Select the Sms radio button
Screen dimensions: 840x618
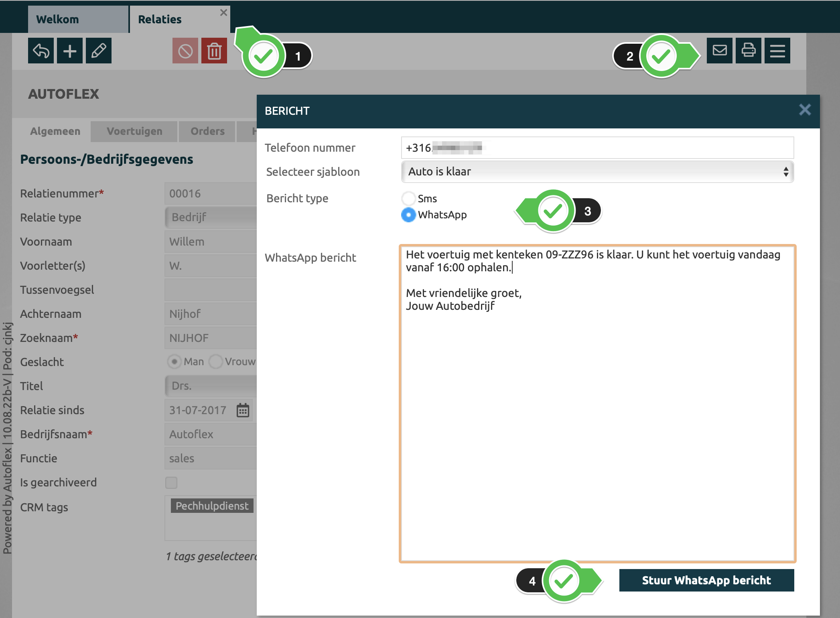point(408,198)
